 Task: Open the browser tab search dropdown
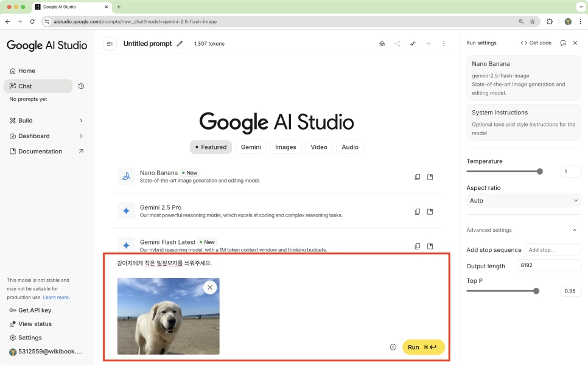tap(581, 7)
